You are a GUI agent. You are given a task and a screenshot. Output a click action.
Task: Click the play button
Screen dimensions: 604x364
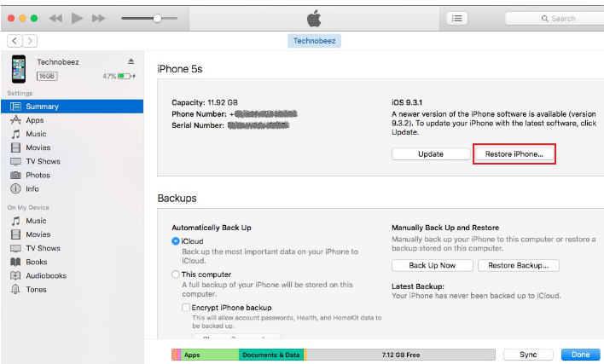tap(77, 18)
